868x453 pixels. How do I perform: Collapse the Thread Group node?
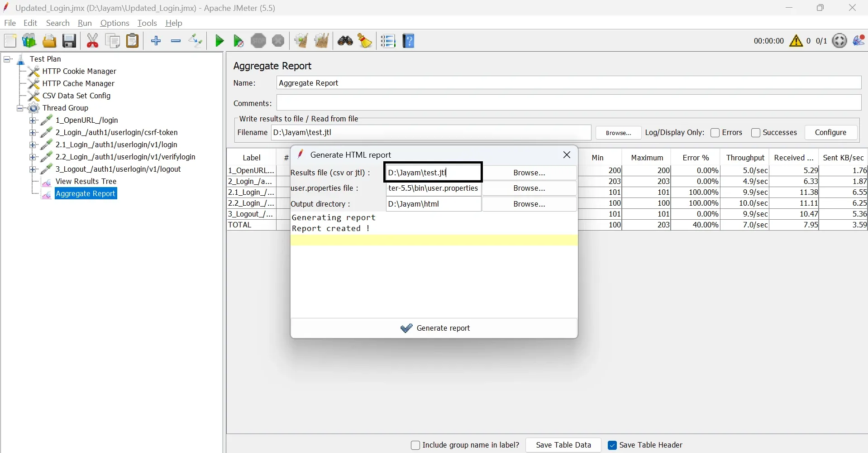coord(20,108)
